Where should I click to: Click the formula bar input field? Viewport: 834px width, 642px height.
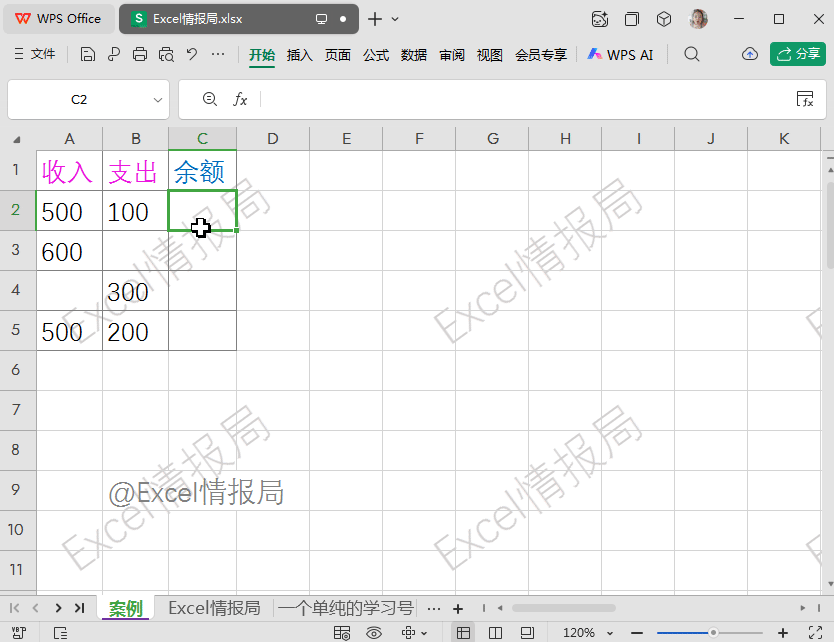click(x=527, y=99)
